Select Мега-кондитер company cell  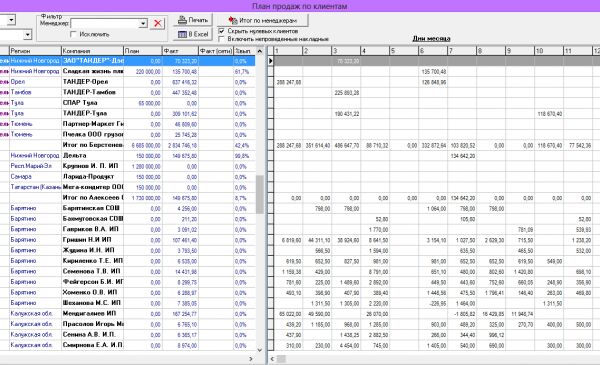coord(92,187)
